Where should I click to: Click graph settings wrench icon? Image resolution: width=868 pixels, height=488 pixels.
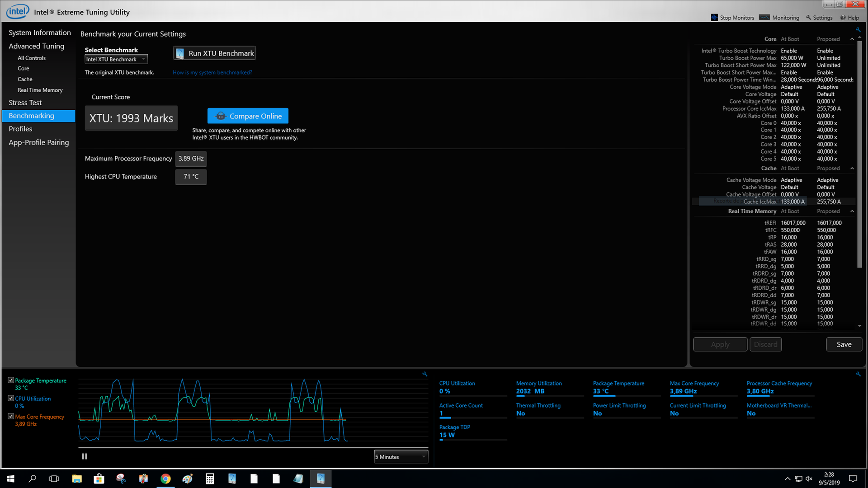point(425,374)
